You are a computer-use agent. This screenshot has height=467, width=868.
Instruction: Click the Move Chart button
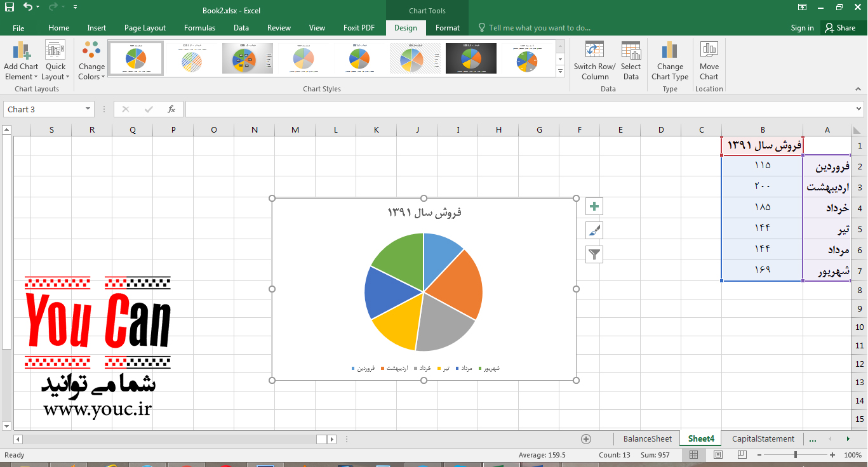click(709, 62)
